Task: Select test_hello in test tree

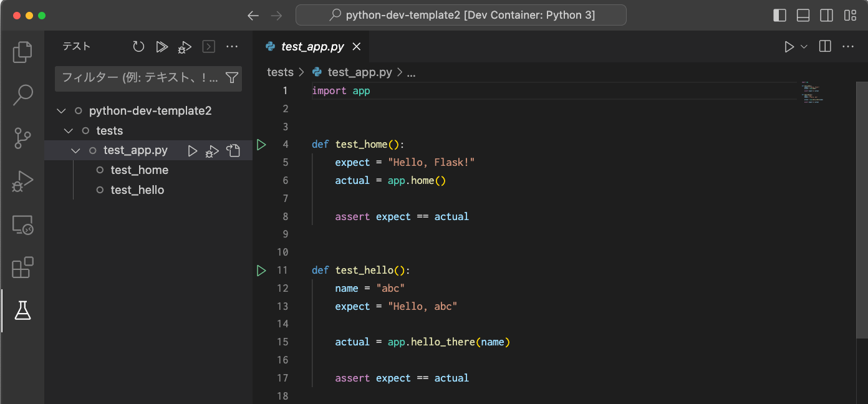Action: pos(137,190)
